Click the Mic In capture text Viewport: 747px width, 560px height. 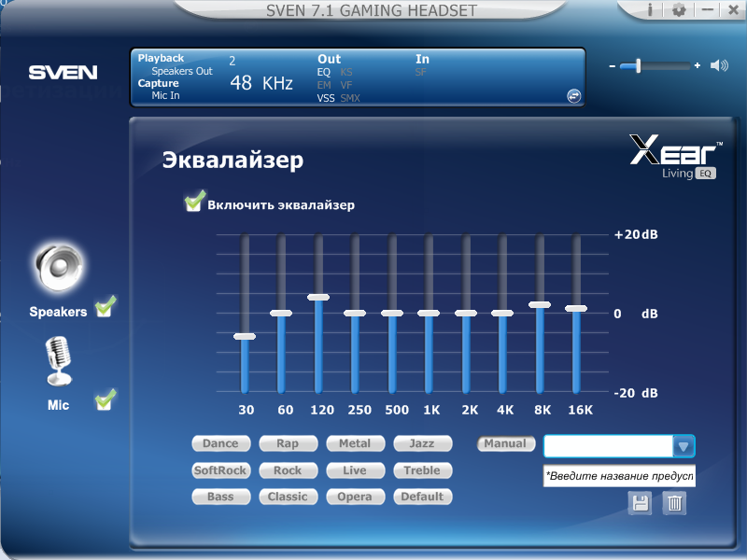(x=165, y=95)
